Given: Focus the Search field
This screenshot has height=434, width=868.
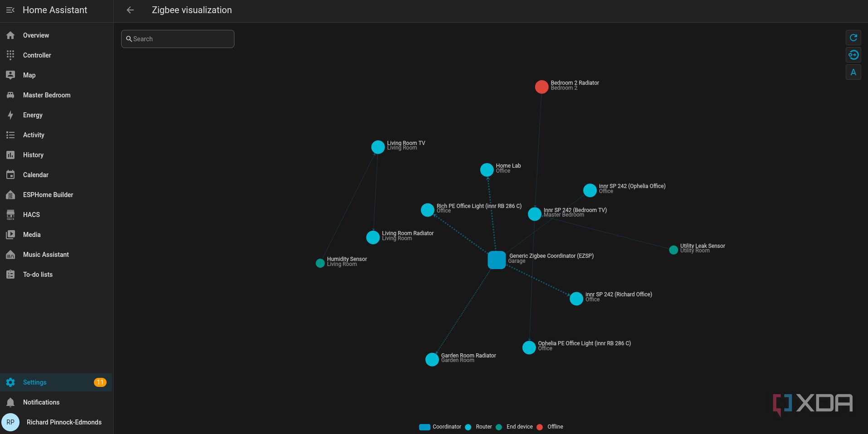Looking at the screenshot, I should pyautogui.click(x=178, y=39).
